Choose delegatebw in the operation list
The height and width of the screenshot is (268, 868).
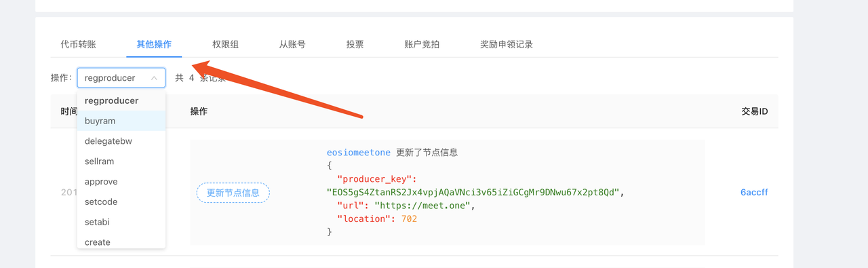tap(121, 141)
